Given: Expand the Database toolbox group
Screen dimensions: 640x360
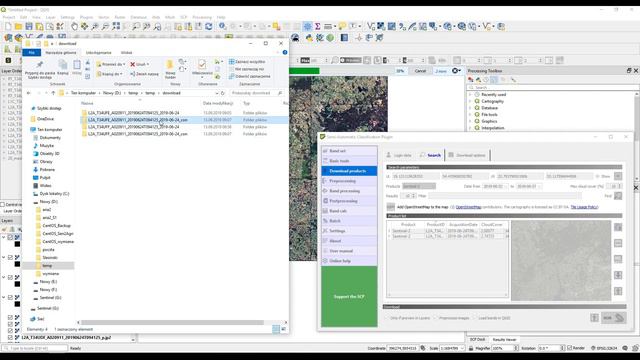Looking at the screenshot, I should coord(470,108).
